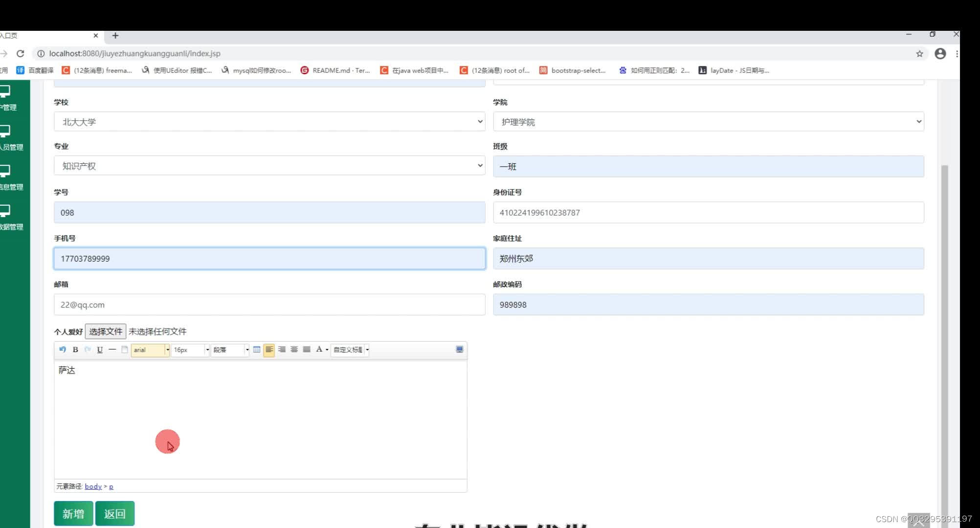This screenshot has width=980, height=528.
Task: Open the root of... CSDN bookmark
Action: (x=494, y=70)
